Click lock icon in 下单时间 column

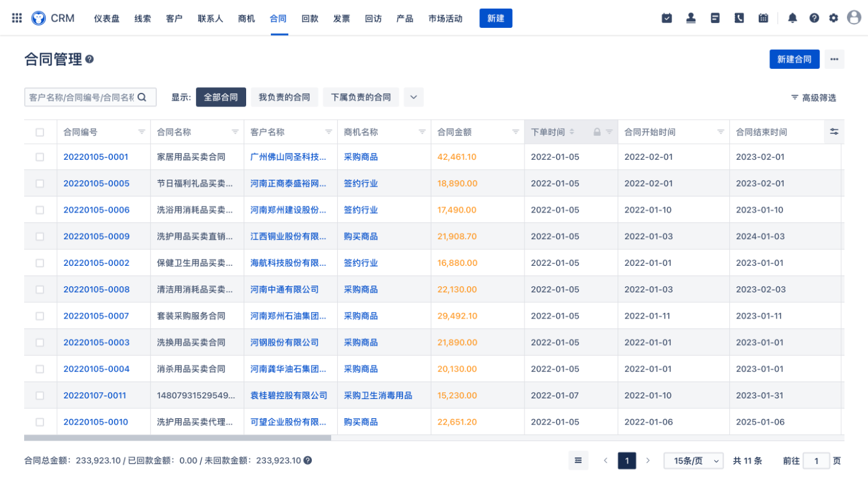coord(597,132)
